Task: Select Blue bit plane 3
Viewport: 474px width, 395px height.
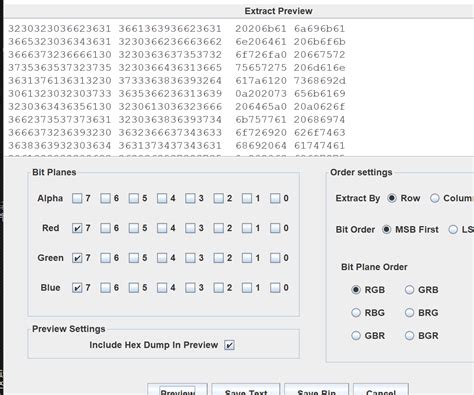Action: pos(190,288)
